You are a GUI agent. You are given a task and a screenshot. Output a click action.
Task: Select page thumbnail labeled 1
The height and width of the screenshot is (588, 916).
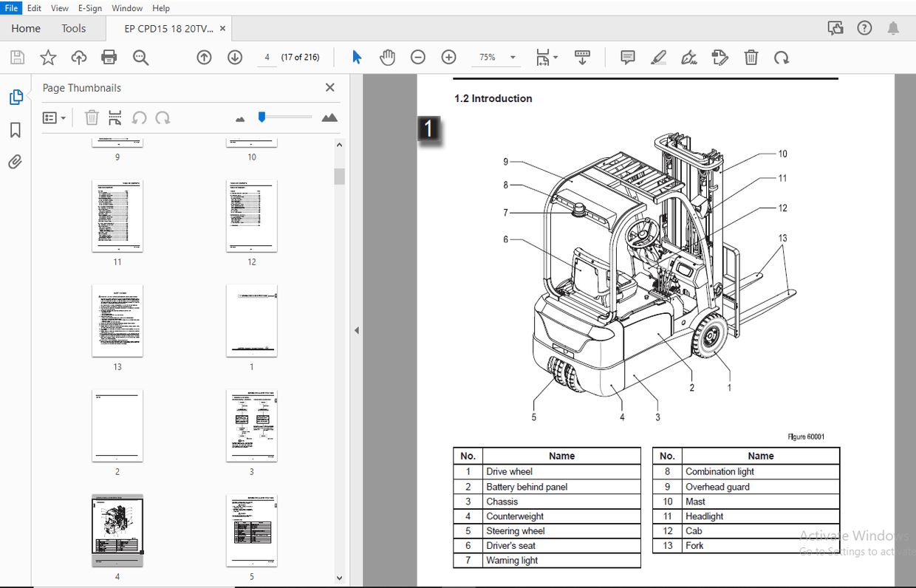pos(252,321)
